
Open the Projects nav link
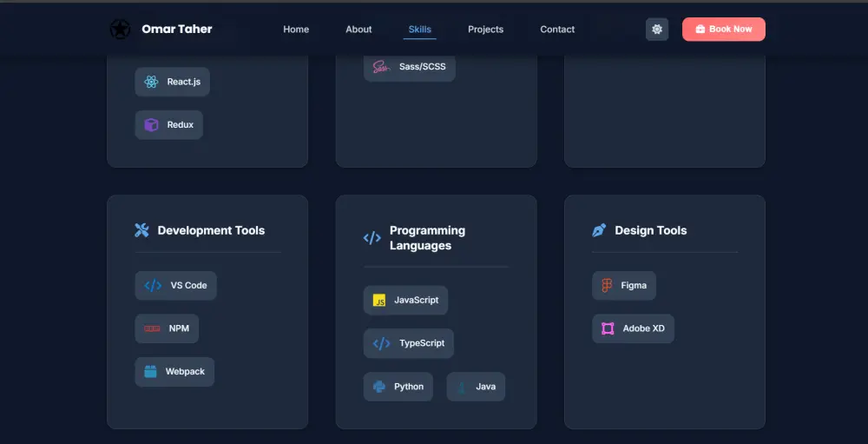pos(485,30)
